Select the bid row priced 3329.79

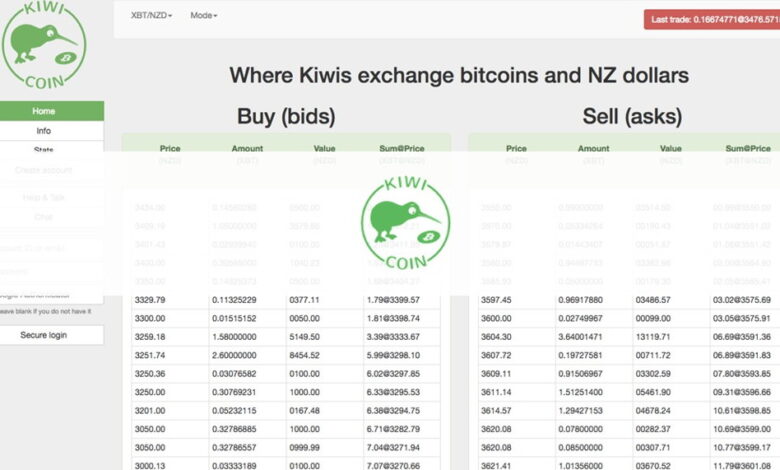pyautogui.click(x=286, y=300)
